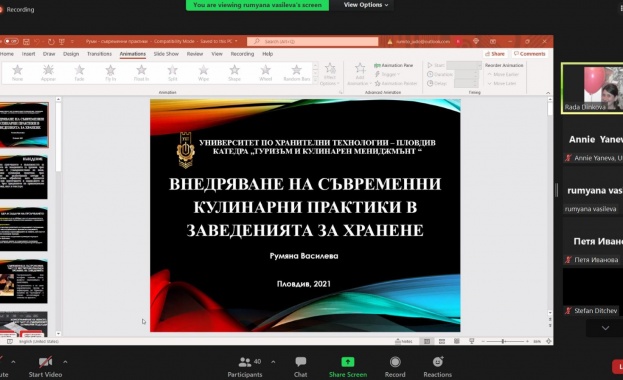Viewport: 623px width, 380px height.
Task: Start Slide Show from status bar icon
Action: pos(472,341)
